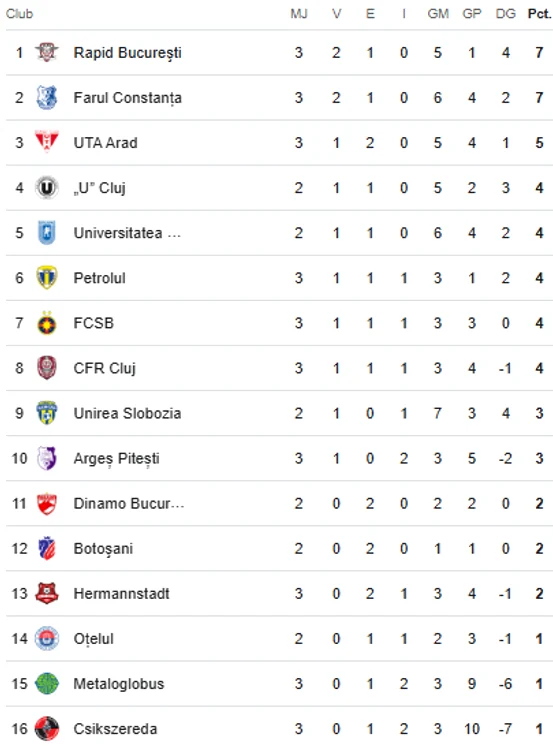
Task: Click the Club column header
Action: (x=20, y=14)
